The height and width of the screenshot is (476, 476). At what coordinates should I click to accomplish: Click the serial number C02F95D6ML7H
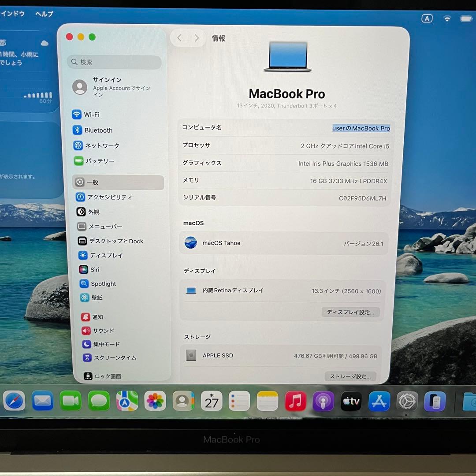click(362, 198)
